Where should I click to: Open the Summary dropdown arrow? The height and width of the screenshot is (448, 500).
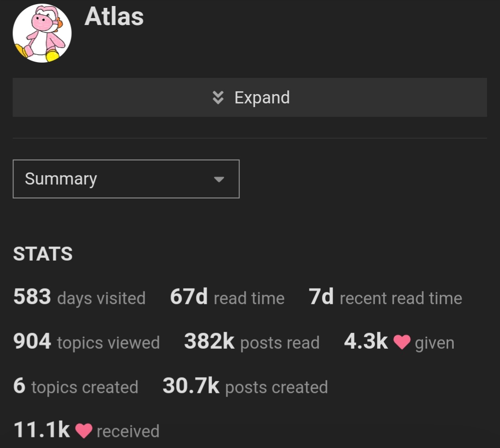219,179
